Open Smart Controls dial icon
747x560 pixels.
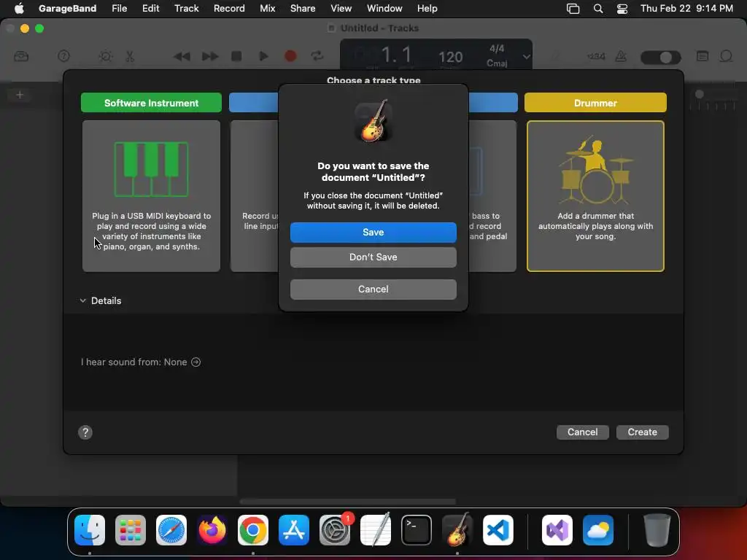[105, 56]
